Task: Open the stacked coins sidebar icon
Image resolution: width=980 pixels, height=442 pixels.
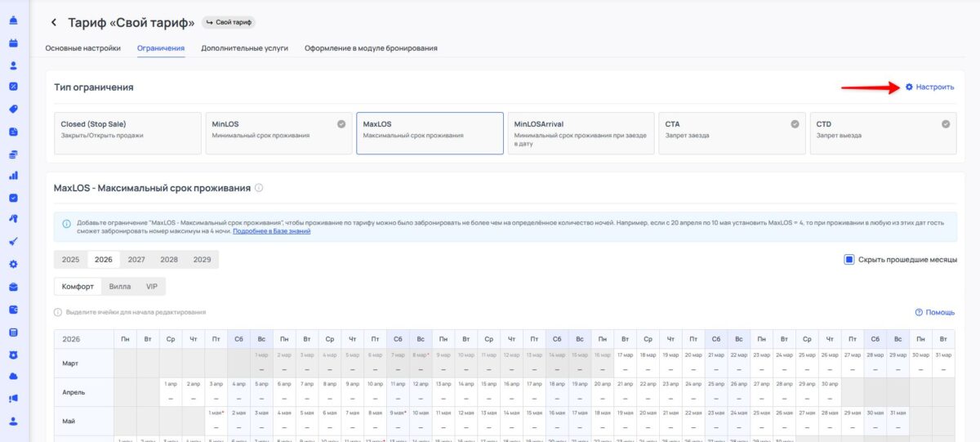Action: (x=13, y=153)
